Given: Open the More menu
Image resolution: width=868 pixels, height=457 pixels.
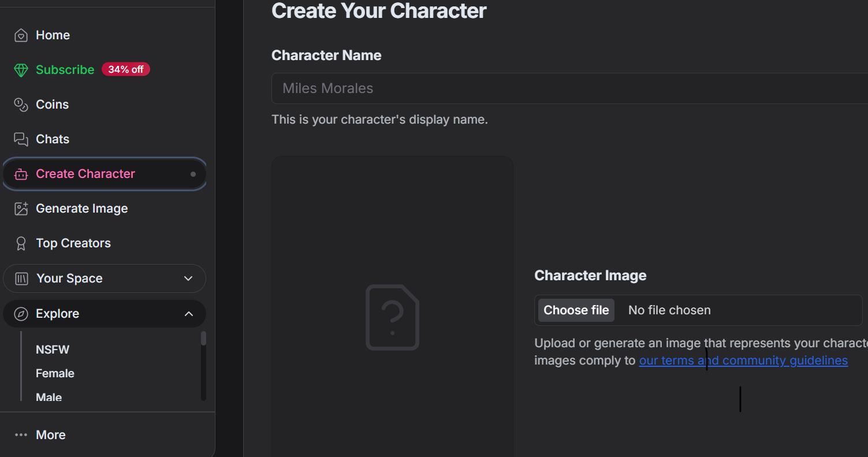Looking at the screenshot, I should pos(51,435).
